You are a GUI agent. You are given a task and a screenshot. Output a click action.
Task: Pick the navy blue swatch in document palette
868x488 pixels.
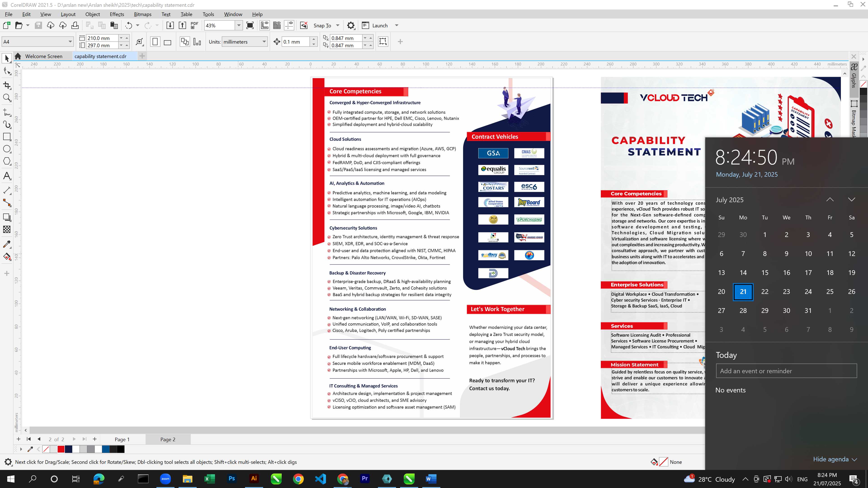pyautogui.click(x=68, y=449)
